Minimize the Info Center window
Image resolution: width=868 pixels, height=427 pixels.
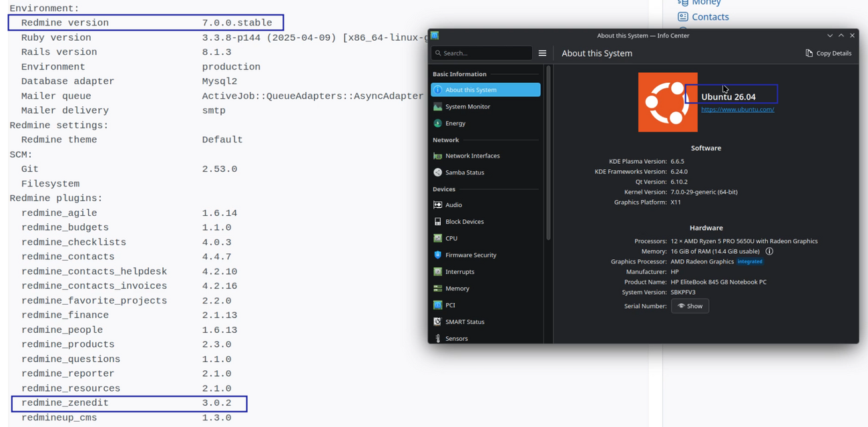pos(830,35)
